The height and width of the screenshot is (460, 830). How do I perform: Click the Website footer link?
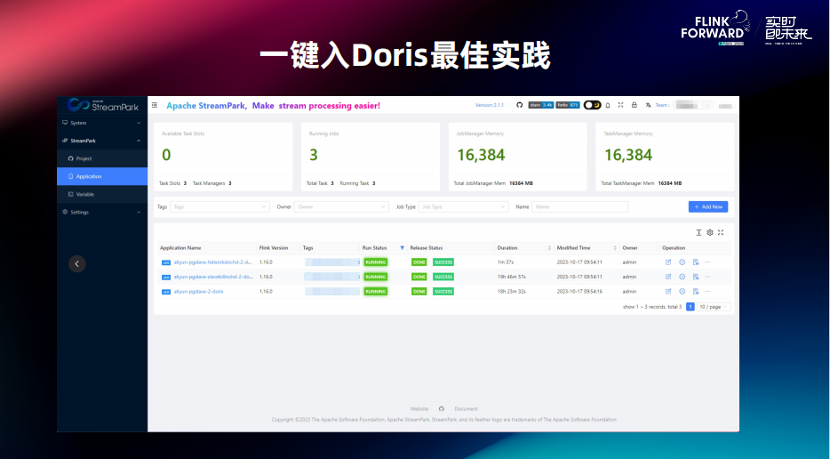click(419, 409)
